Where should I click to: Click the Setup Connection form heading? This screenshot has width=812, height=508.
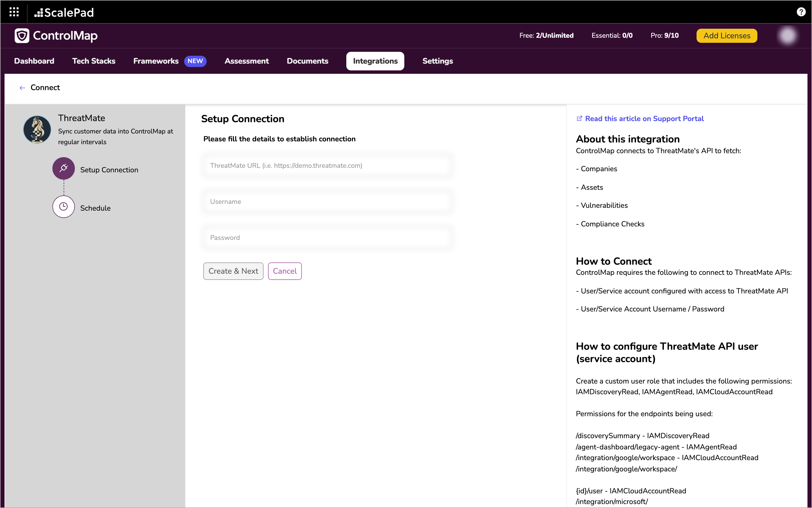click(x=243, y=119)
